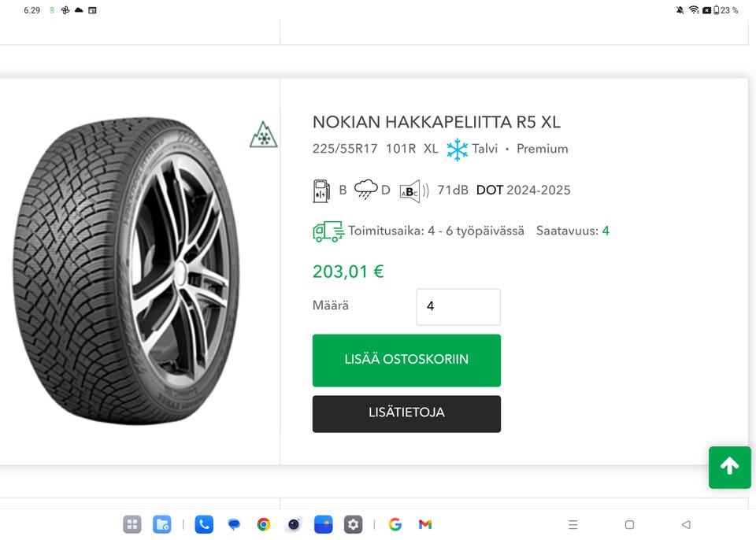This screenshot has height=540, width=756.
Task: Open the Phone app in the dock
Action: coord(204,524)
